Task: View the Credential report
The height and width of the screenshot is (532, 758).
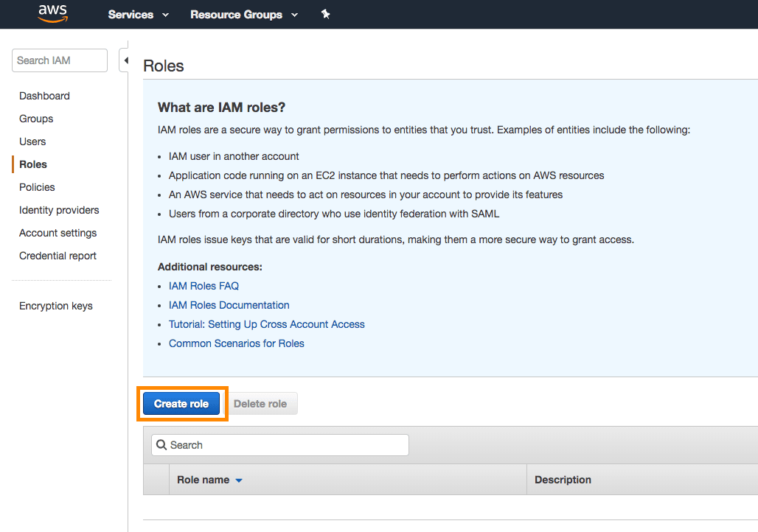Action: 58,256
